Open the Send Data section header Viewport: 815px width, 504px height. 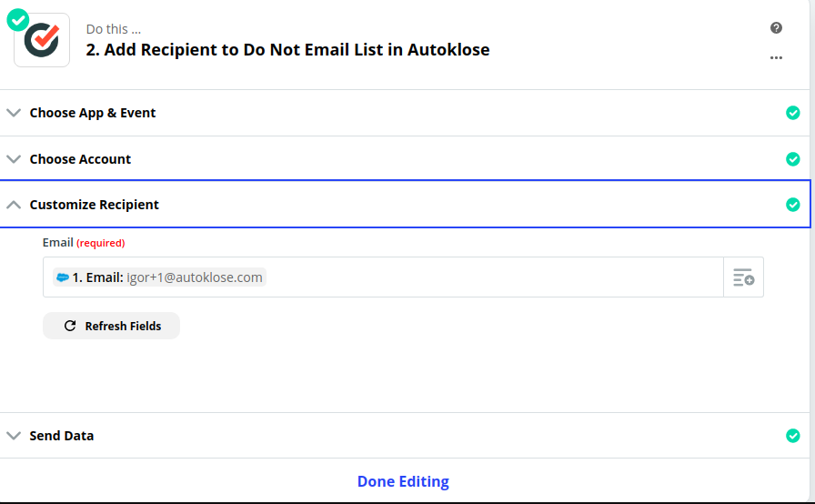405,436
